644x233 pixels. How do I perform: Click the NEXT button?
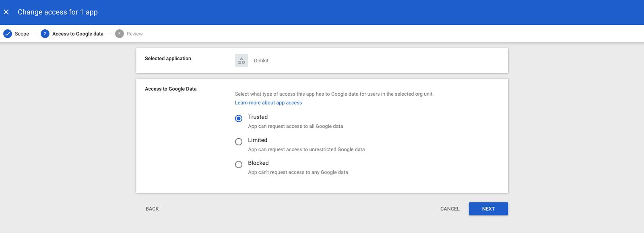click(488, 209)
